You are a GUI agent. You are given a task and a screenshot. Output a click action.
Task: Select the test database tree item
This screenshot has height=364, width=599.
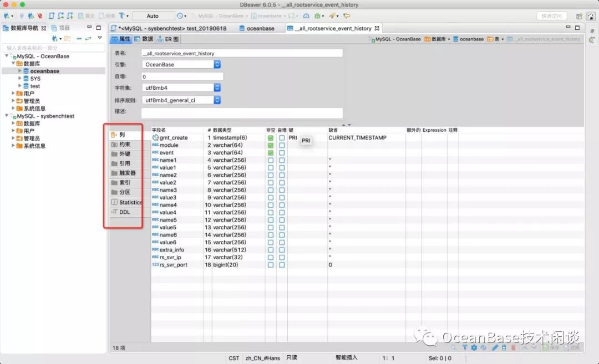click(x=35, y=86)
